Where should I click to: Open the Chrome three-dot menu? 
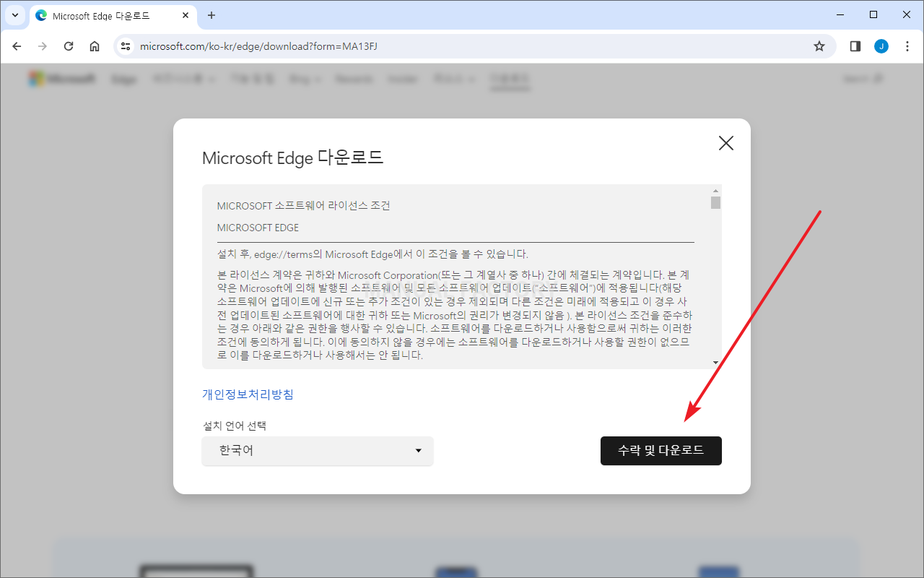click(907, 46)
